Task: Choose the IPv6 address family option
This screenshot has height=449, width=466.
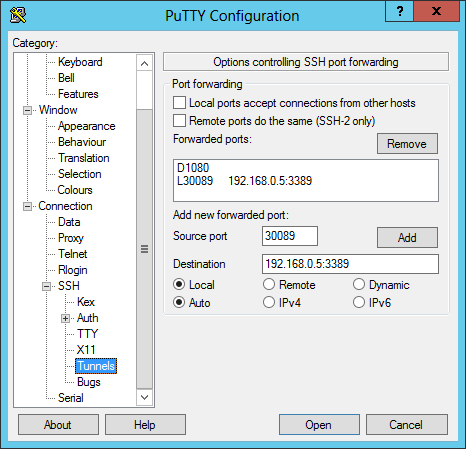Action: (x=359, y=302)
